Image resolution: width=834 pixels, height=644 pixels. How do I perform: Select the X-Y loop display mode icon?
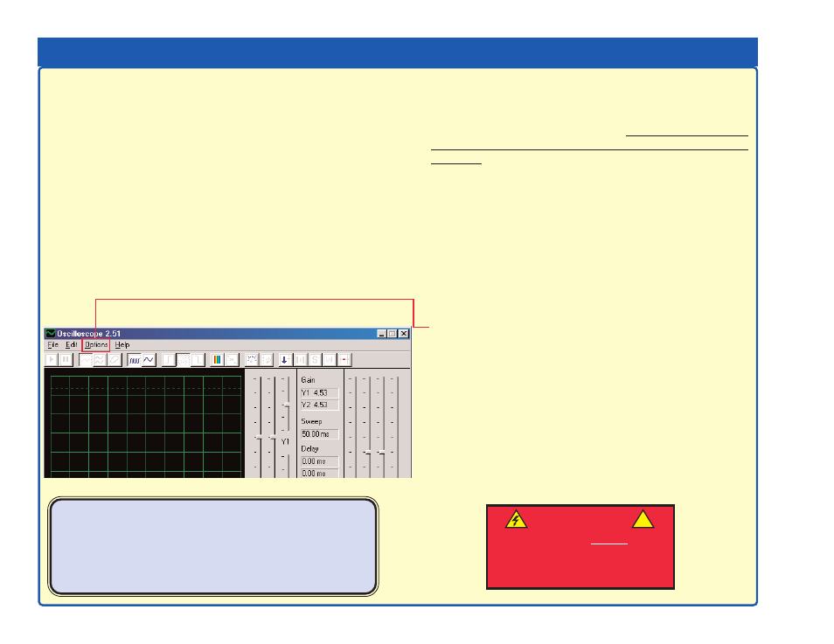click(x=115, y=359)
